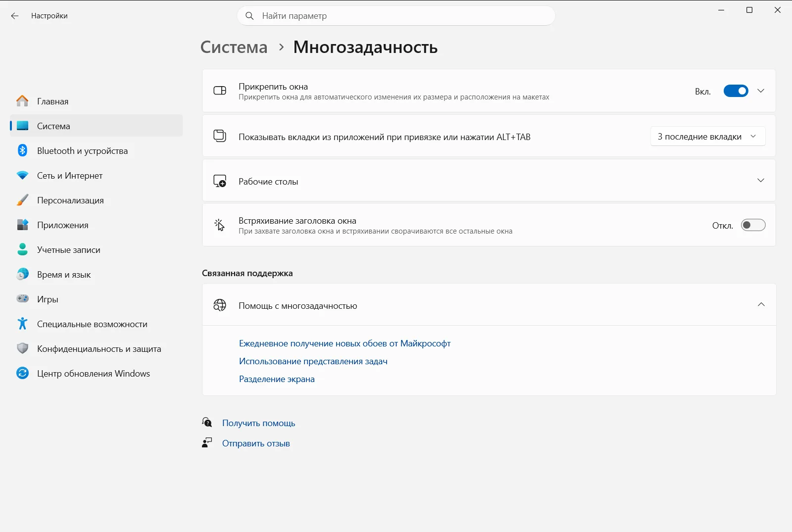The width and height of the screenshot is (792, 532).
Task: Click the search magnifier icon
Action: 250,16
